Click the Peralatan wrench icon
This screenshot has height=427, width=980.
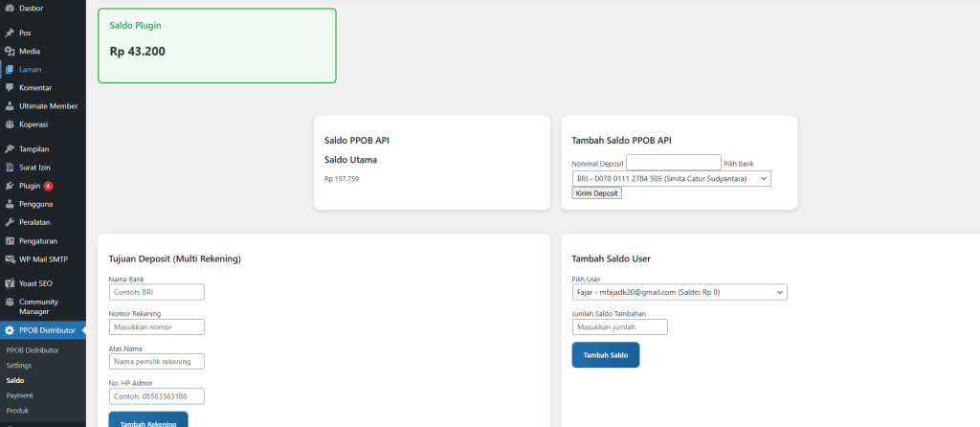[x=9, y=222]
